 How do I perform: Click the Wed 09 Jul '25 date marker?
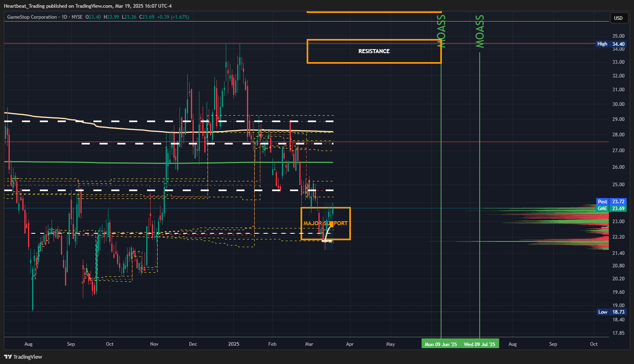coord(480,344)
